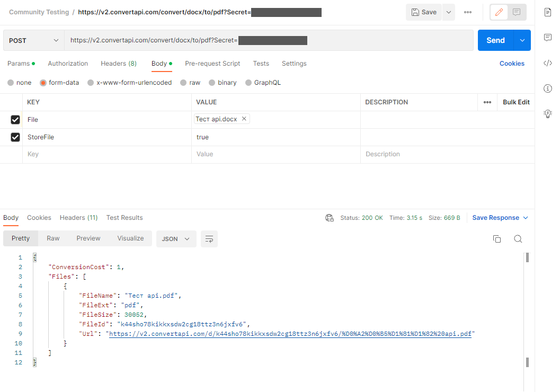Click the response pane vertical scrollbar
Screen dimensions: 560x392
(527, 307)
